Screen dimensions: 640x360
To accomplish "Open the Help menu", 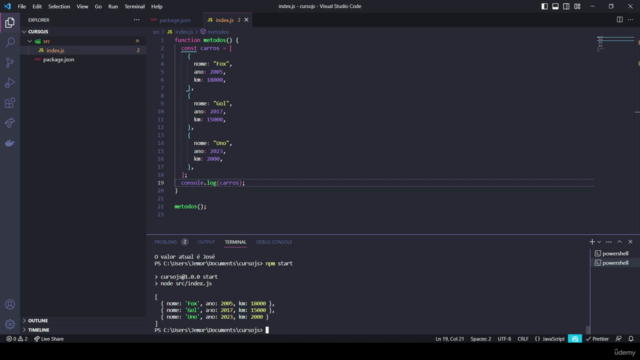I will [x=157, y=7].
